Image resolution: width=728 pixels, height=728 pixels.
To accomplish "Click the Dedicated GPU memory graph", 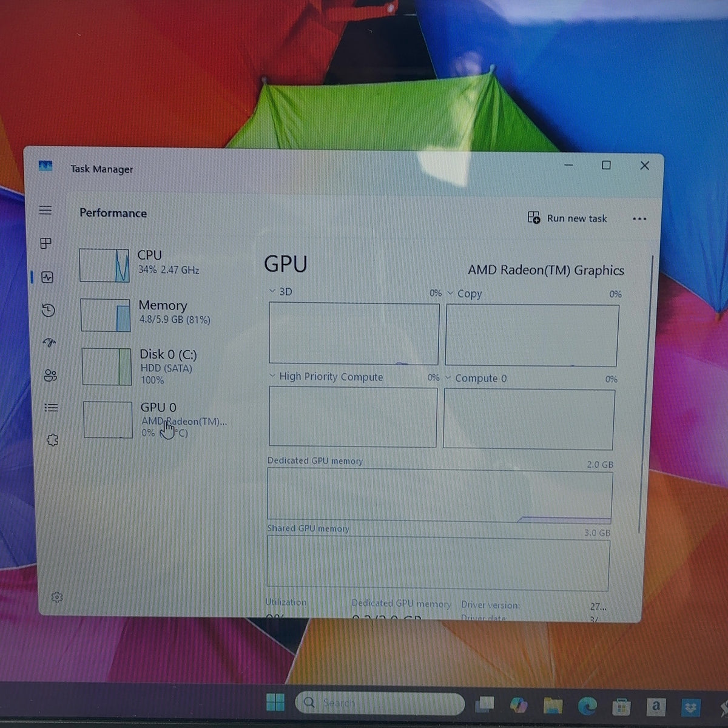I will [x=440, y=496].
